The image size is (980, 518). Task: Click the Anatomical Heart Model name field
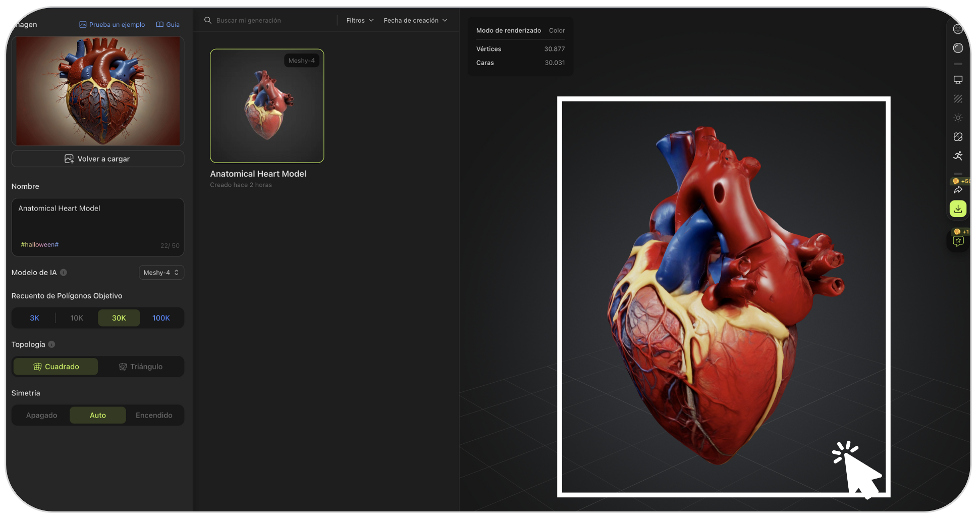coord(97,227)
